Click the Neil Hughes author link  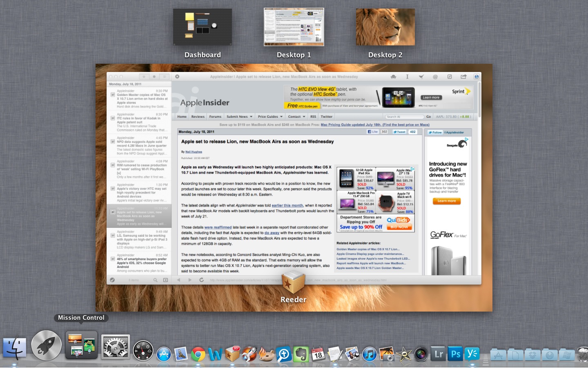coord(194,152)
